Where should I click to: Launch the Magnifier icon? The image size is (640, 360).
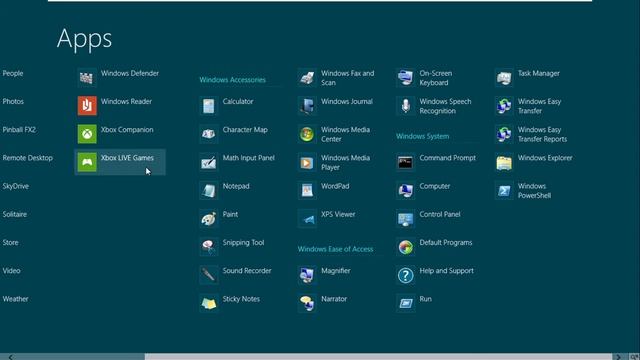click(307, 275)
